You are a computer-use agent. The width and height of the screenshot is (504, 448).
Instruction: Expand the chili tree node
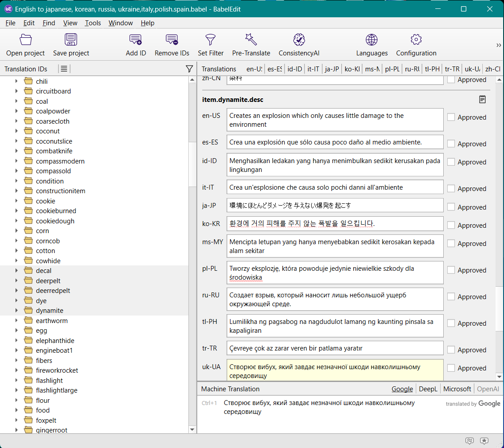pyautogui.click(x=16, y=81)
